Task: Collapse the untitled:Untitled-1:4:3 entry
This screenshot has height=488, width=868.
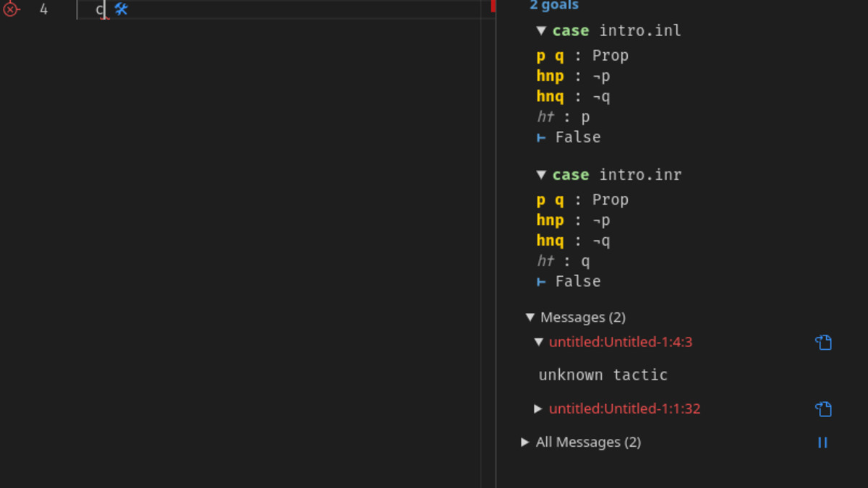Action: [x=538, y=342]
